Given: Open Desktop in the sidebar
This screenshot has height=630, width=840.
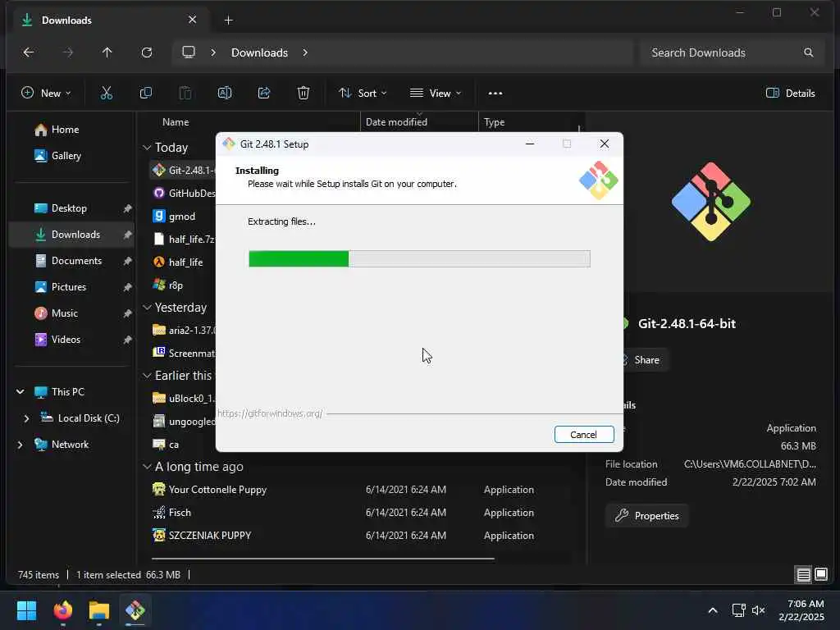Looking at the screenshot, I should click(71, 208).
